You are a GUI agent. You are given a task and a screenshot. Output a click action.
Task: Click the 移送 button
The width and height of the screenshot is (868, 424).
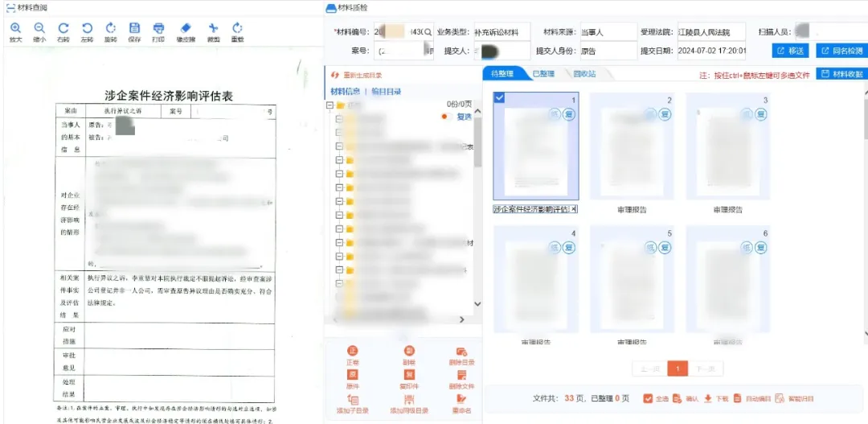tap(791, 51)
